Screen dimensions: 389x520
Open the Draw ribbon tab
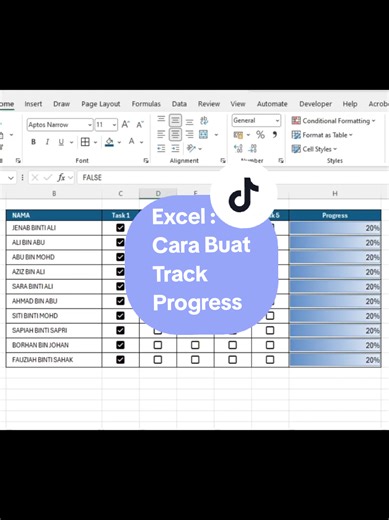(x=62, y=104)
